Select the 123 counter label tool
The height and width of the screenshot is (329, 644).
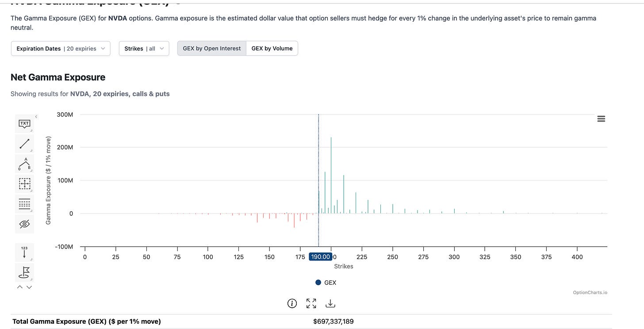pyautogui.click(x=24, y=252)
